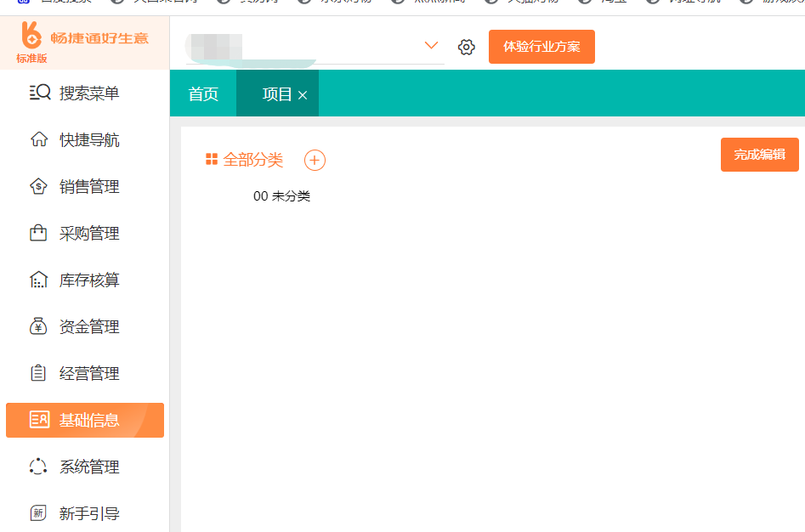This screenshot has width=805, height=532.
Task: Close the 项目 tab
Action: pyautogui.click(x=303, y=95)
